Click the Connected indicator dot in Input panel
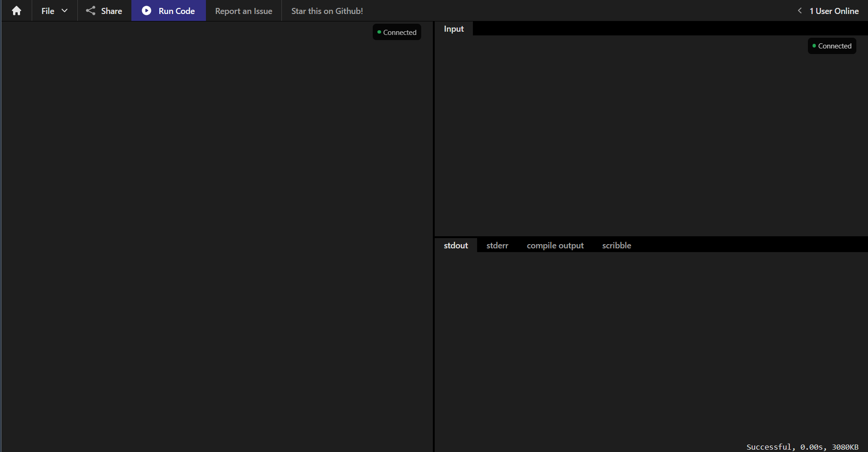 (813, 46)
